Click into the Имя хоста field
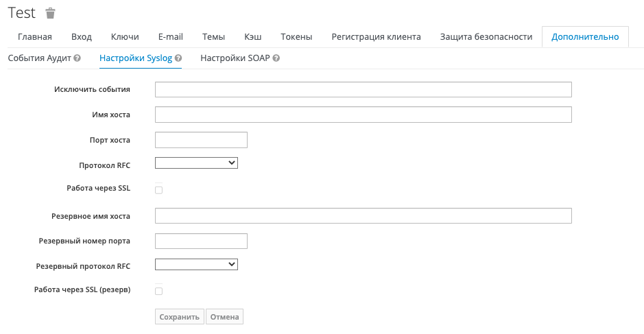 [x=363, y=115]
